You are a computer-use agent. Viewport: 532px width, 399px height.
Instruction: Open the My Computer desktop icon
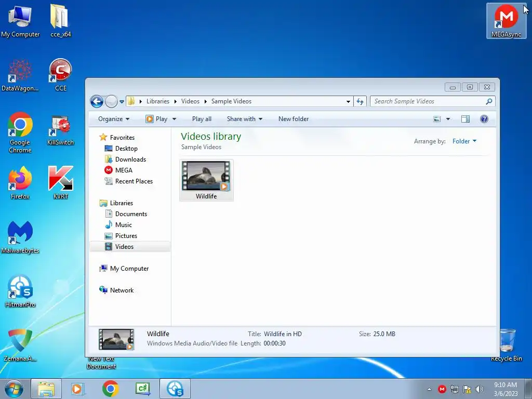coord(20,21)
